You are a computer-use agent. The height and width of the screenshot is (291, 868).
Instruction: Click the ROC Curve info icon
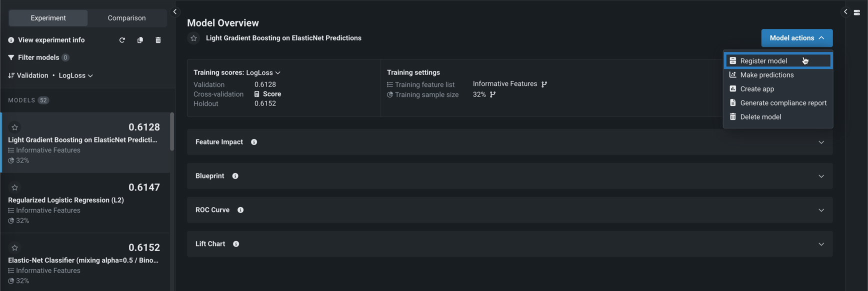(x=240, y=210)
